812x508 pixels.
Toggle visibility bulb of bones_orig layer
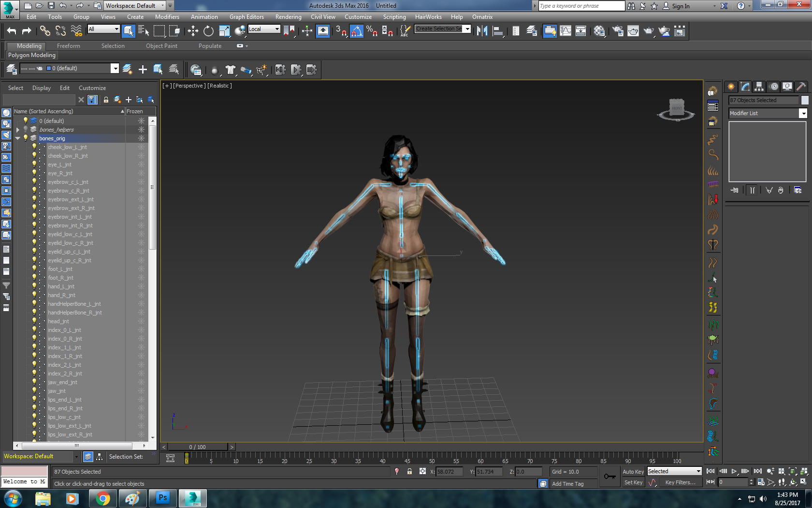[26, 138]
